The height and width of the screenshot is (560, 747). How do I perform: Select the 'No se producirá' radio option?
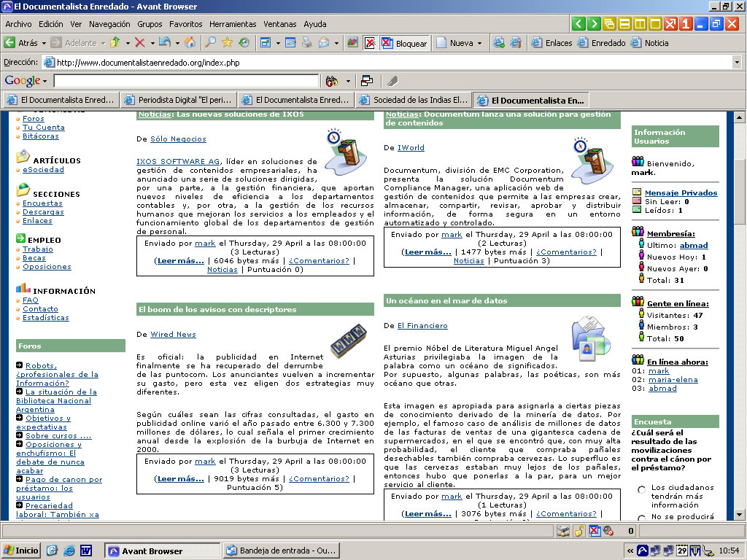[642, 518]
